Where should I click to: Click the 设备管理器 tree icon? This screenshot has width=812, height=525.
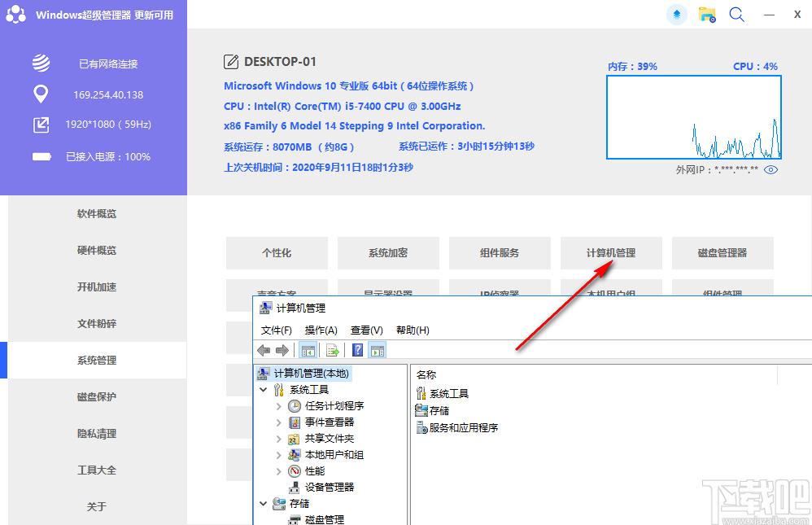(x=295, y=488)
